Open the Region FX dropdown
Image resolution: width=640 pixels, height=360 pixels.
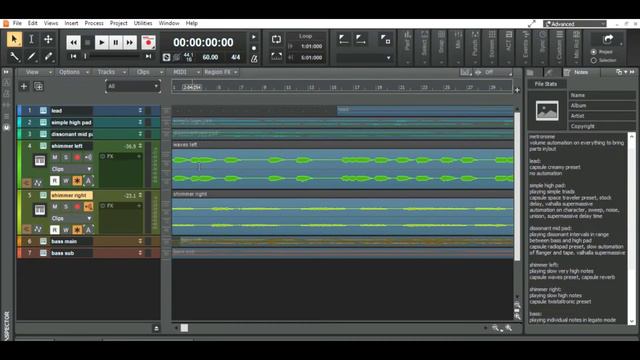click(221, 72)
